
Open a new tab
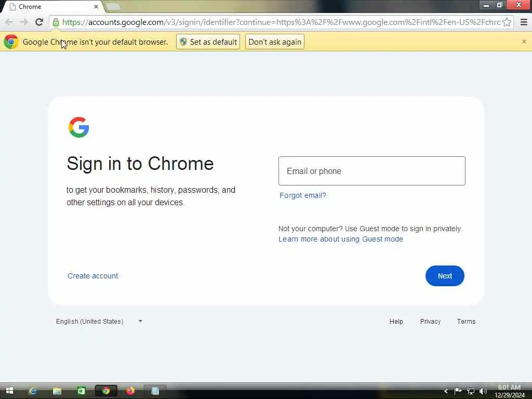(x=113, y=6)
